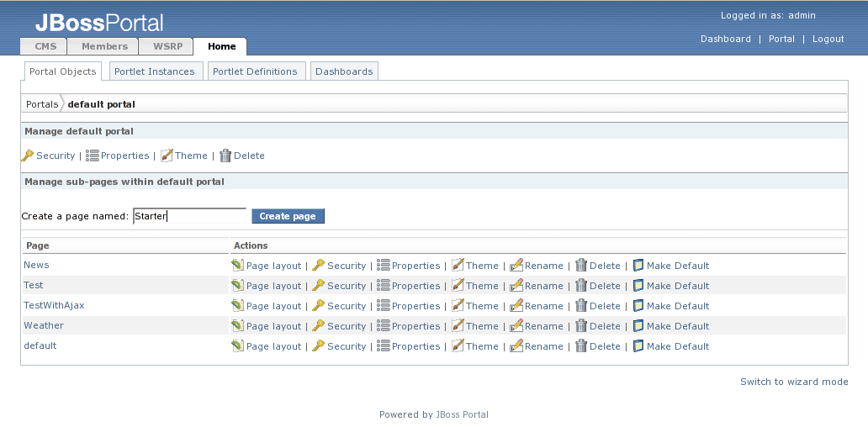Click the JBoss Portal logo

[99, 23]
